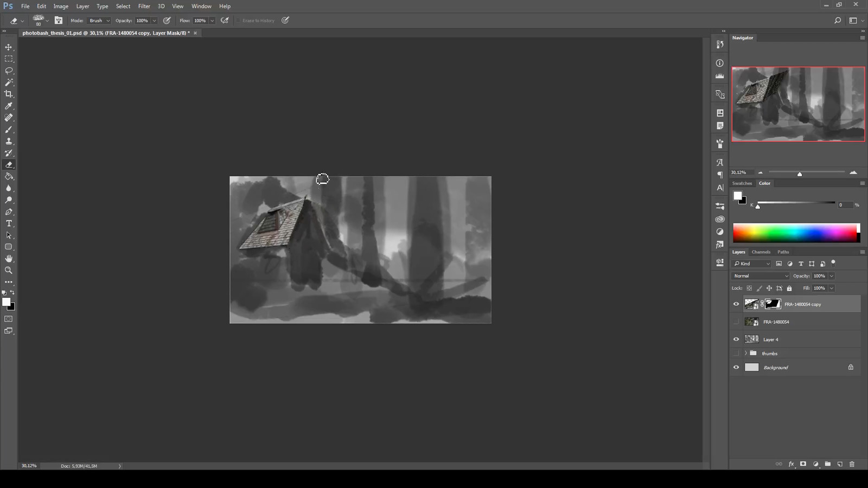Show the FRA-1480054 layer

(736, 322)
